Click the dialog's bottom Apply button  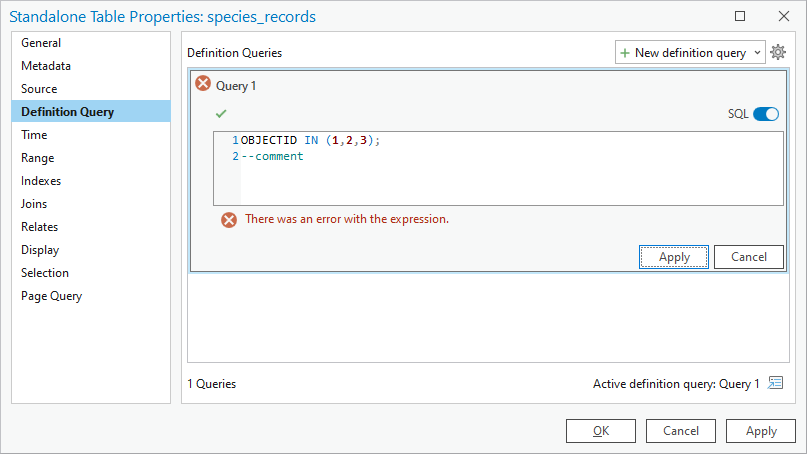(x=761, y=431)
